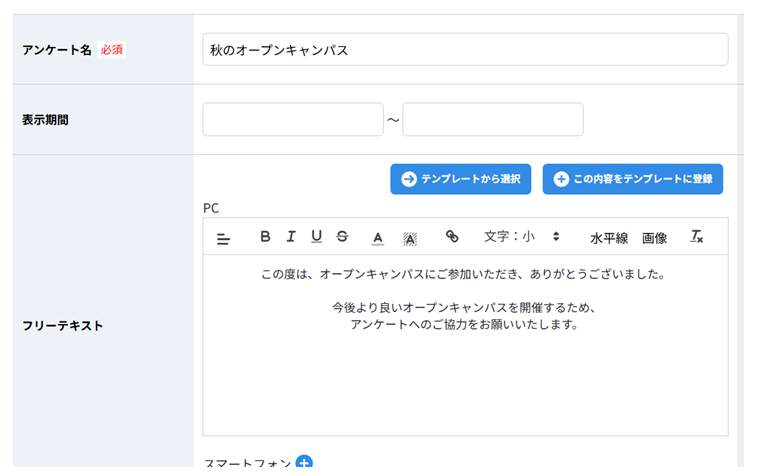Insert a hyperlink with the link icon
This screenshot has height=473, width=763.
(x=452, y=236)
